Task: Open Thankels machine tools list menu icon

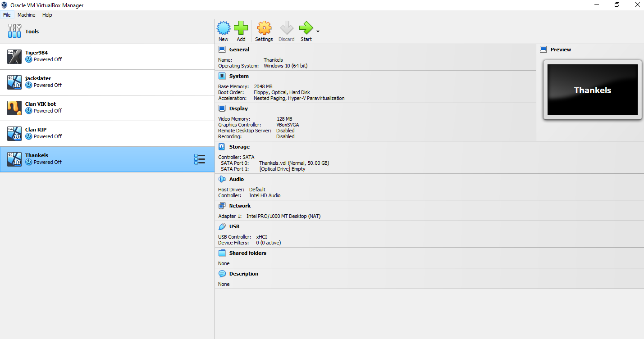Action: tap(200, 159)
